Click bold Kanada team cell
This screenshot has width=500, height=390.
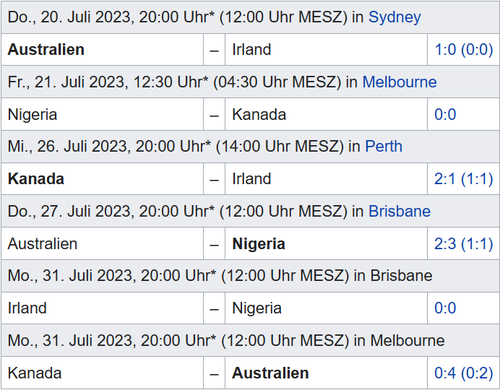click(36, 179)
